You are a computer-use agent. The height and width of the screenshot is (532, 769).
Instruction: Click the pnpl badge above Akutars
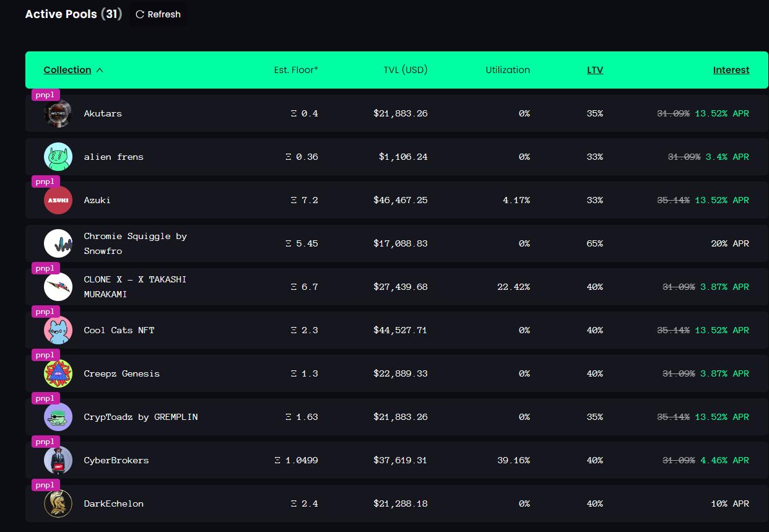pos(45,95)
